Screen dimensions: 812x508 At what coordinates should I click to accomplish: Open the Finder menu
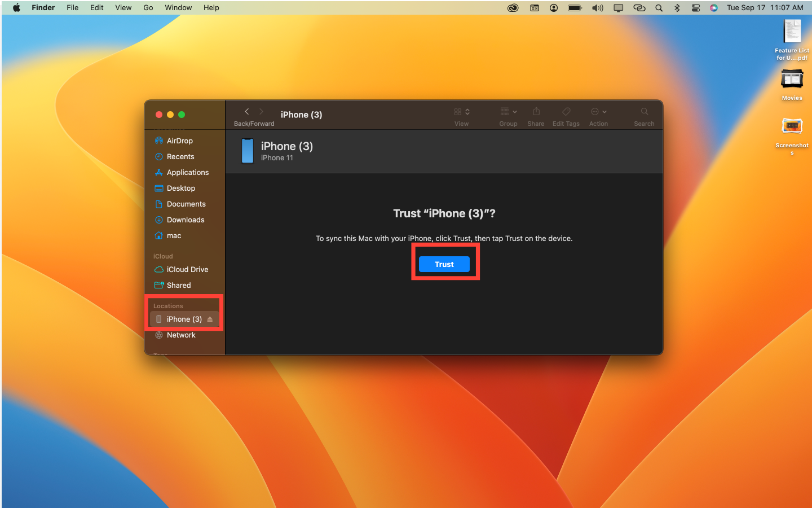click(43, 7)
